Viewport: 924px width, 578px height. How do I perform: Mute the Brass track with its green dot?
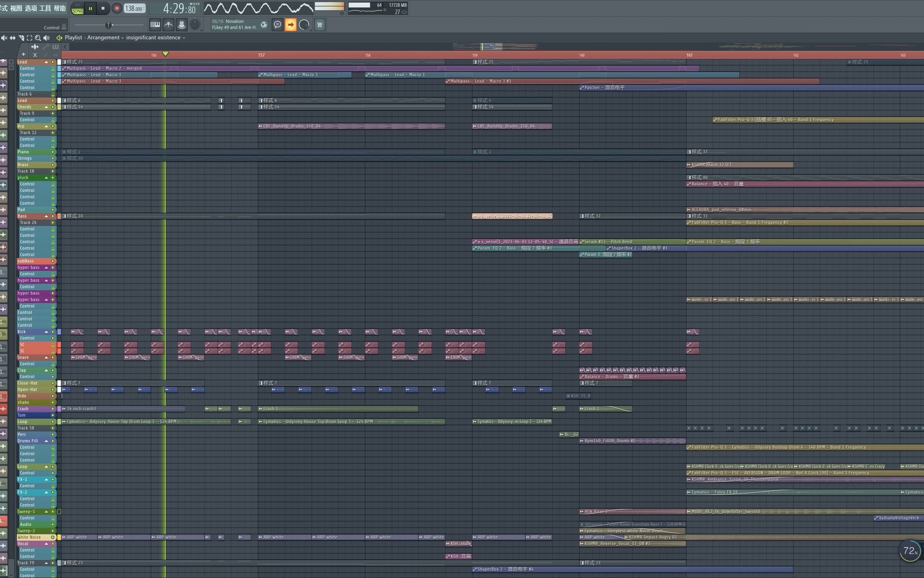[x=53, y=165]
